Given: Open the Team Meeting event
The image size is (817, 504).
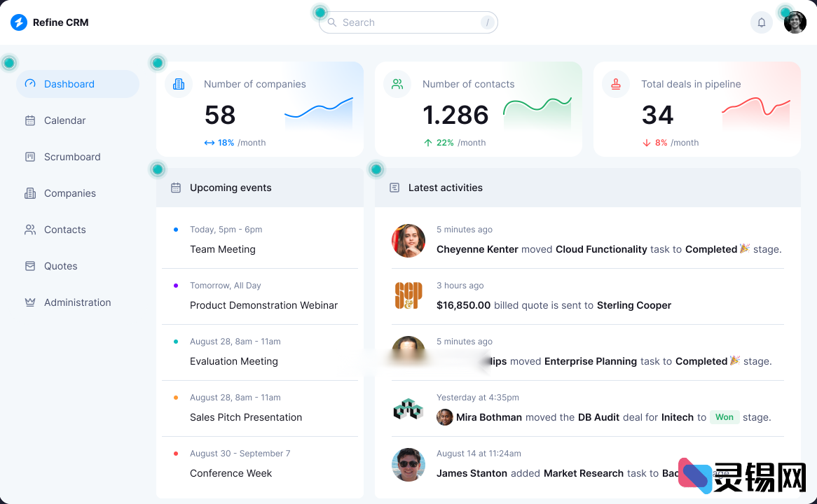Looking at the screenshot, I should click(x=223, y=249).
